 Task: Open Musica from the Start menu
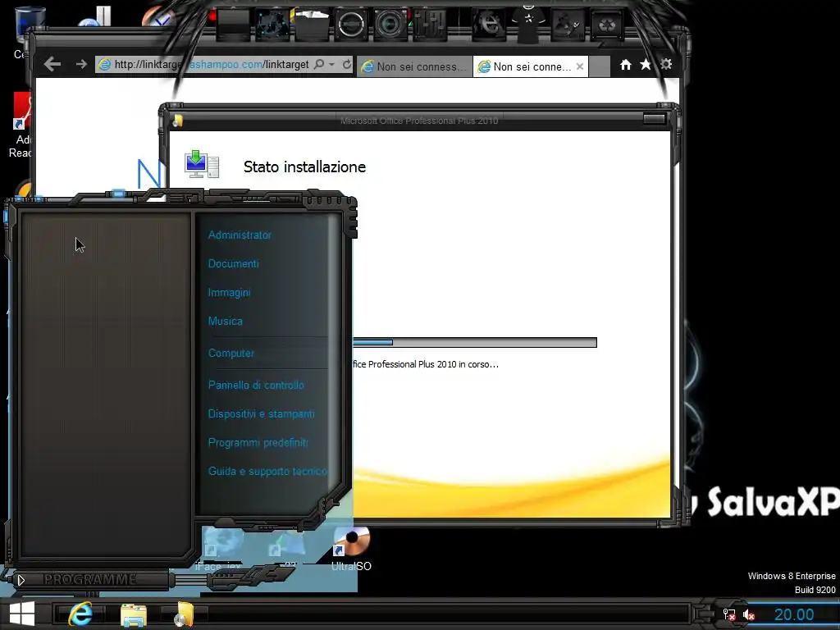click(226, 322)
